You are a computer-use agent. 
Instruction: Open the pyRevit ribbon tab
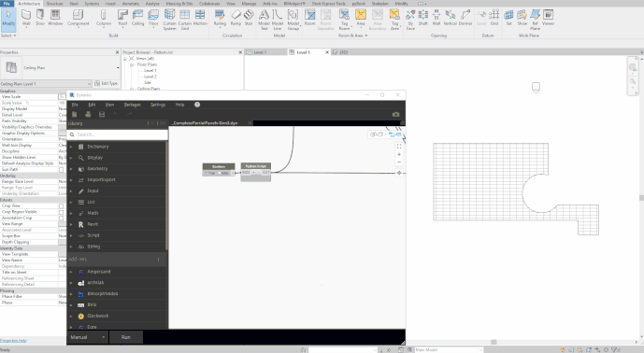point(358,4)
